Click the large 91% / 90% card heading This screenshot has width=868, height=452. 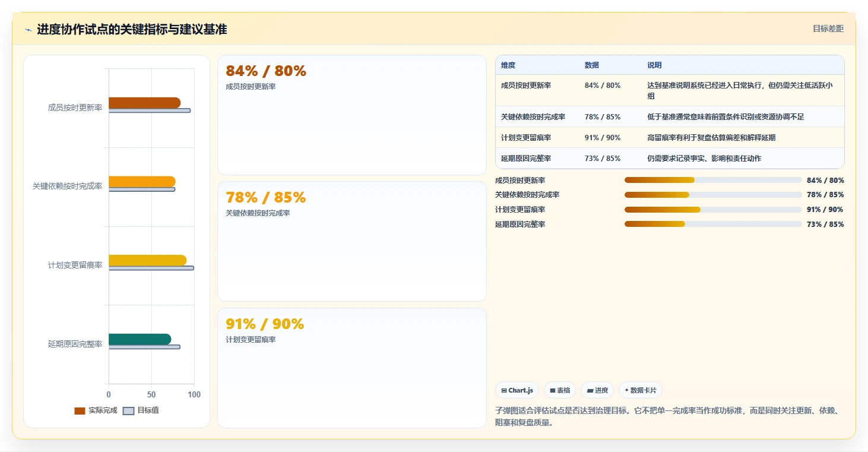(265, 324)
